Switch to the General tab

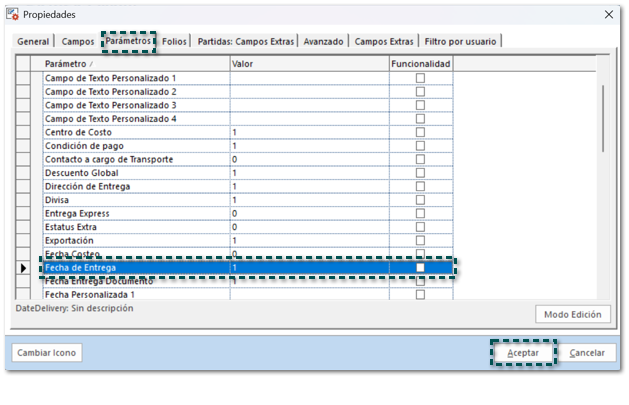coord(33,42)
